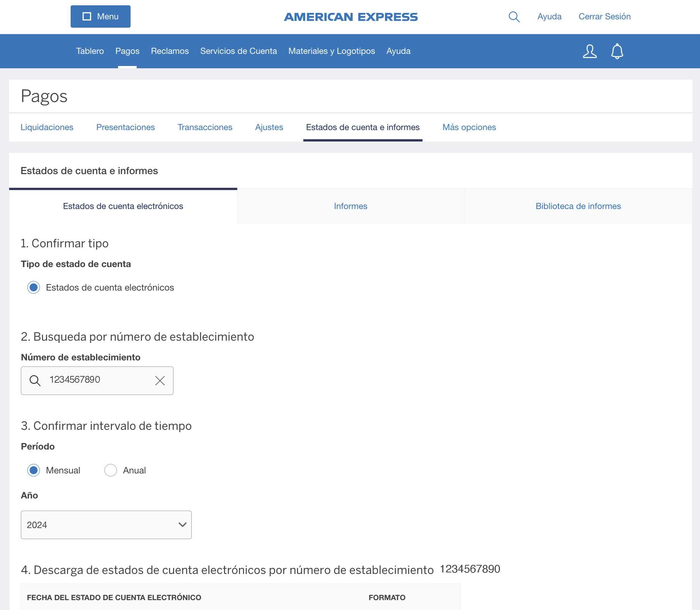The width and height of the screenshot is (700, 610).
Task: Switch to the Biblioteca de informes tab
Action: 578,206
